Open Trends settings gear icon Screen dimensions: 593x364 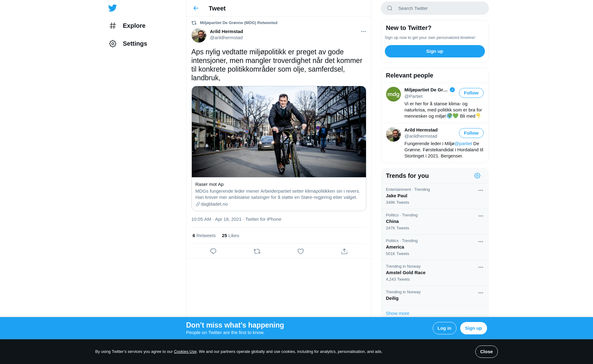pos(477,176)
